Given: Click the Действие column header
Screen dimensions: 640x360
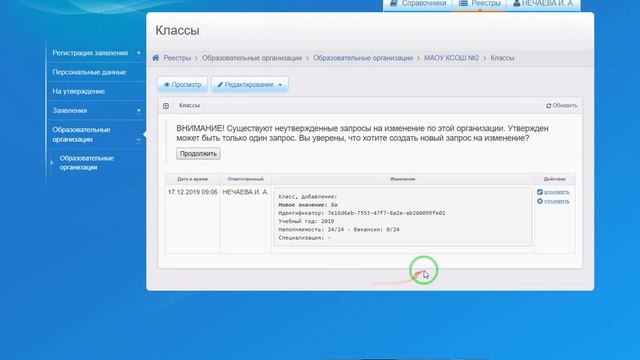Looking at the screenshot, I should (555, 179).
